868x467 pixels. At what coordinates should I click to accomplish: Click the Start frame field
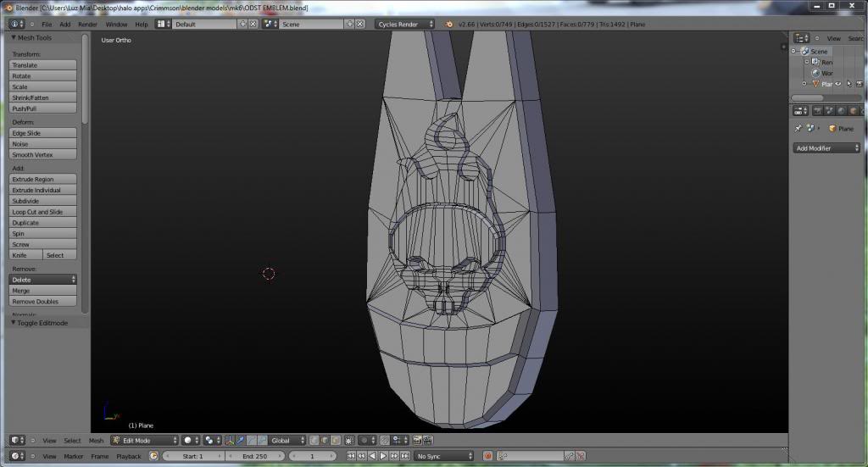[194, 456]
